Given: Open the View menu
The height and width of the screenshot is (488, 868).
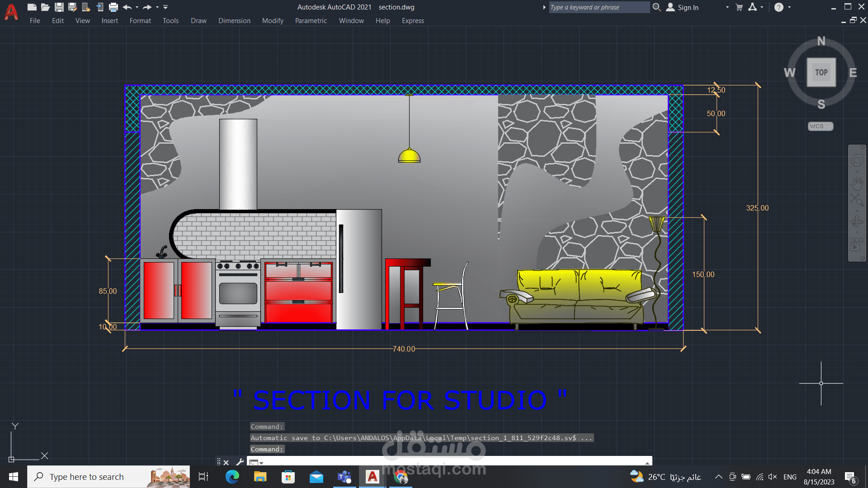Looking at the screenshot, I should [83, 21].
